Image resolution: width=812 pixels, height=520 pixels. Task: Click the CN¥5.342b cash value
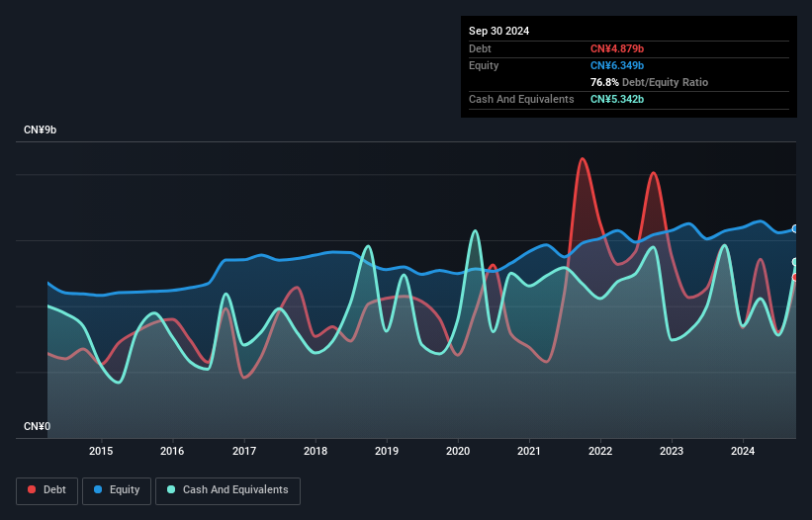(617, 99)
